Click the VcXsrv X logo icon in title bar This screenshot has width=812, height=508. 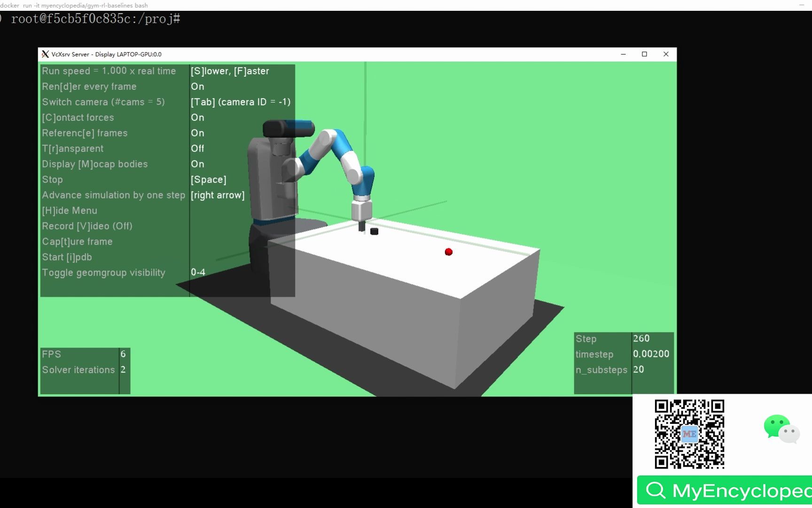(45, 54)
